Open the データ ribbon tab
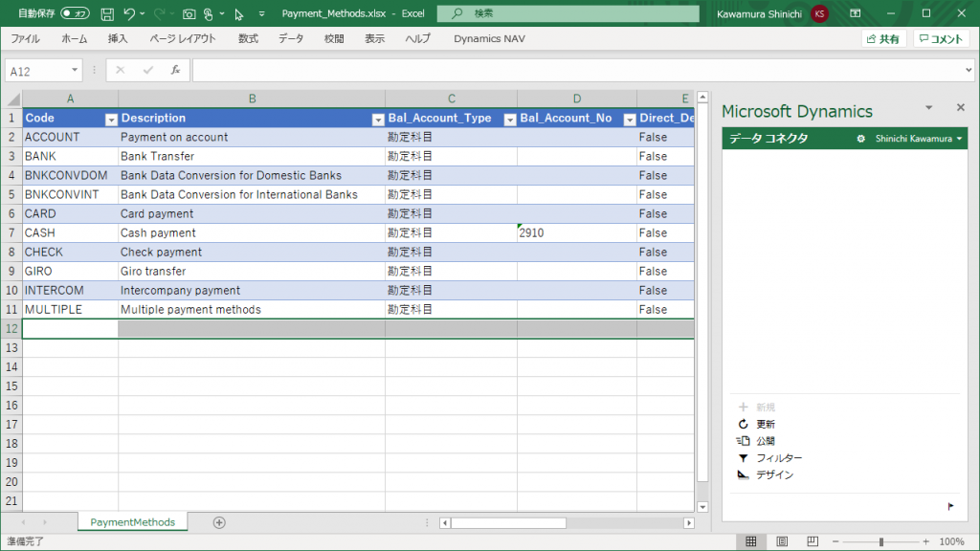The image size is (980, 551). (x=291, y=38)
